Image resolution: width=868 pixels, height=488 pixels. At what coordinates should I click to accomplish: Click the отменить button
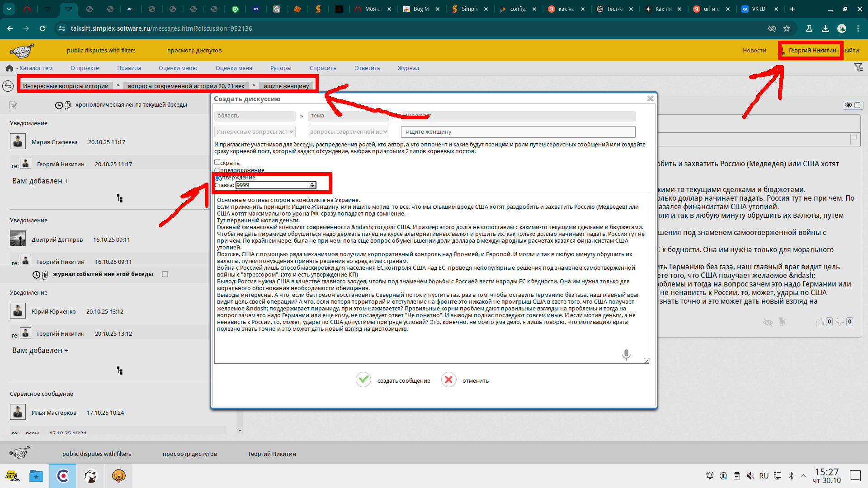point(475,381)
